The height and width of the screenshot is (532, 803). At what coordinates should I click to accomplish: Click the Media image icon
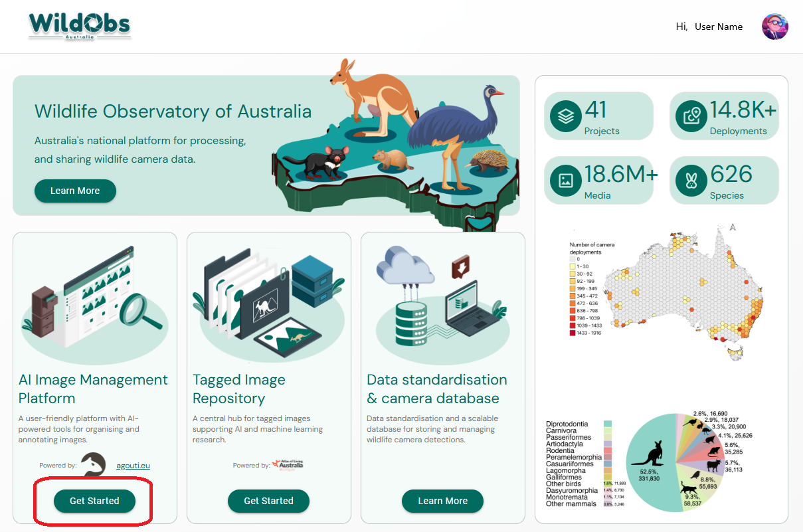[565, 180]
